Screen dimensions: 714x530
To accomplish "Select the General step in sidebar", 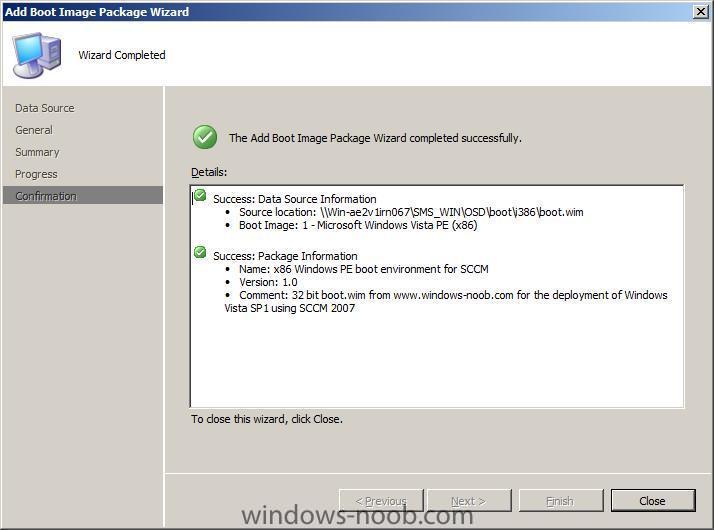I will [34, 130].
